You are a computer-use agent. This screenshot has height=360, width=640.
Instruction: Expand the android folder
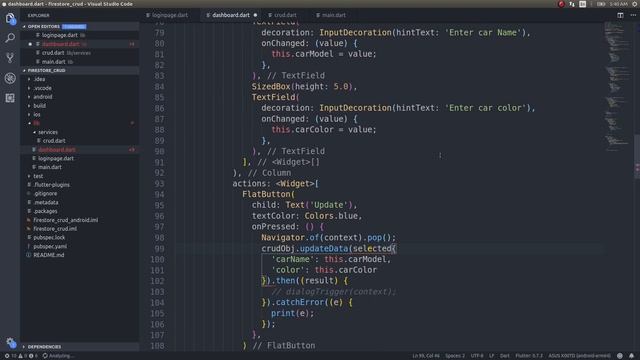point(42,97)
